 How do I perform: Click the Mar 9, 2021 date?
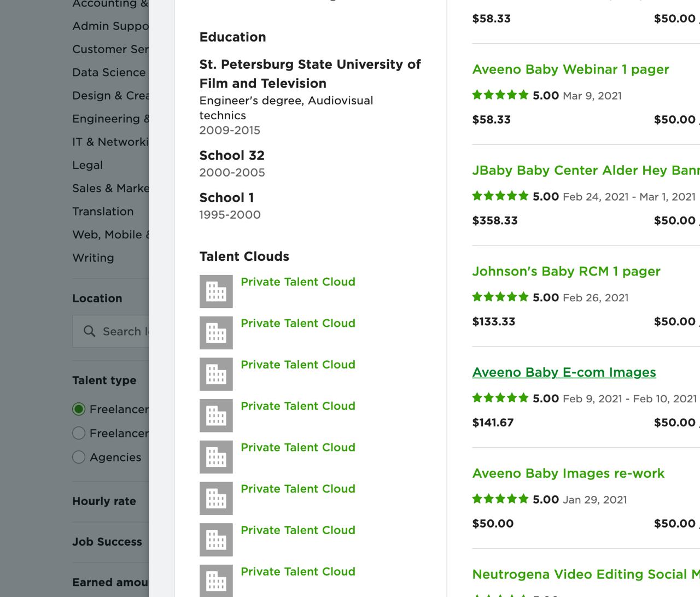point(592,96)
